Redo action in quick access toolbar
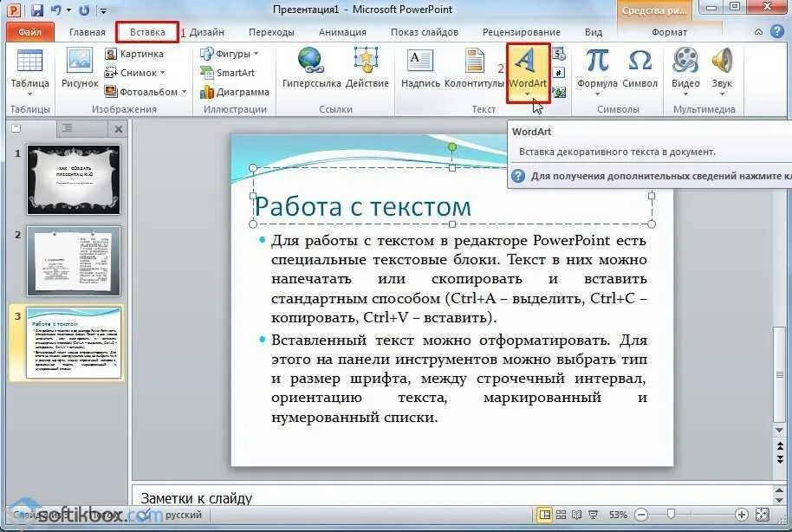 84,10
